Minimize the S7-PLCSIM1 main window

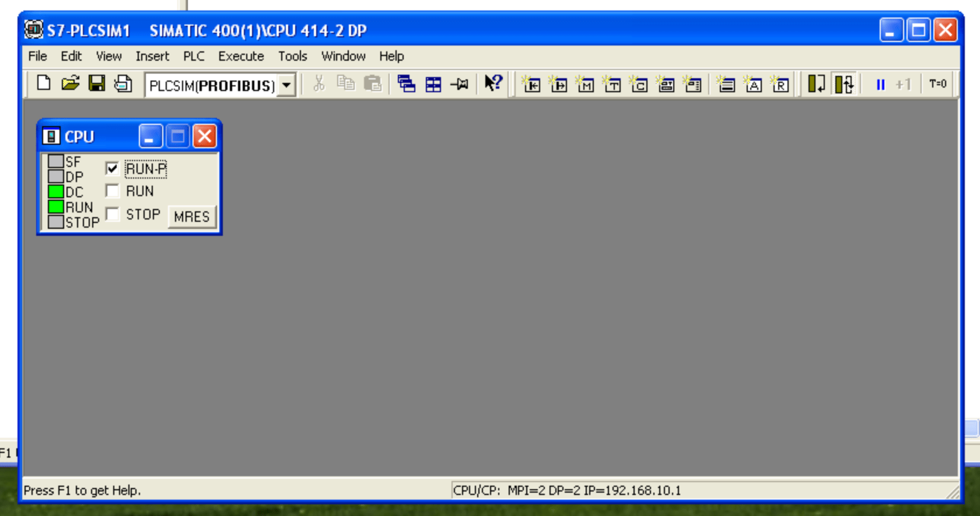(x=891, y=30)
